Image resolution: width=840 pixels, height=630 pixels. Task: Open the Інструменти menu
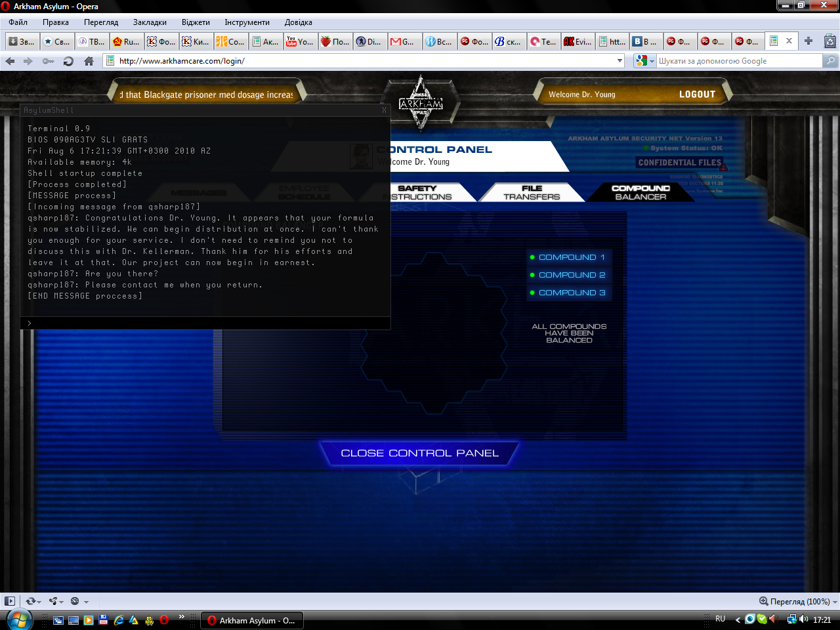[247, 22]
